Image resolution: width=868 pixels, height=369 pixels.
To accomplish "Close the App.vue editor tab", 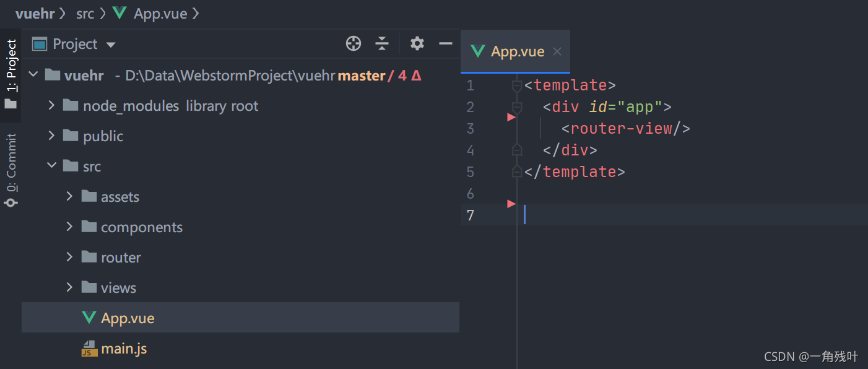I will 557,51.
